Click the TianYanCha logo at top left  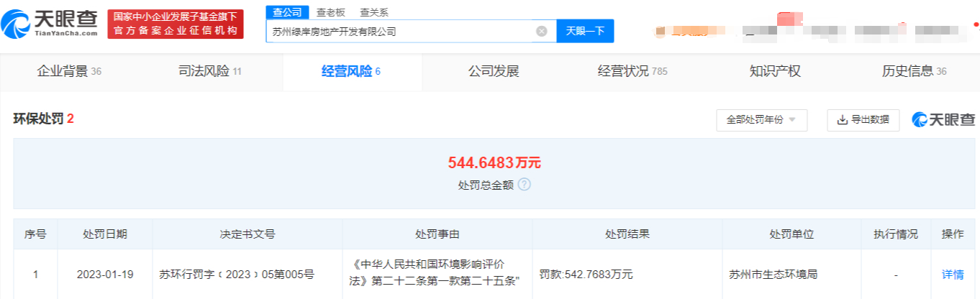[50, 24]
